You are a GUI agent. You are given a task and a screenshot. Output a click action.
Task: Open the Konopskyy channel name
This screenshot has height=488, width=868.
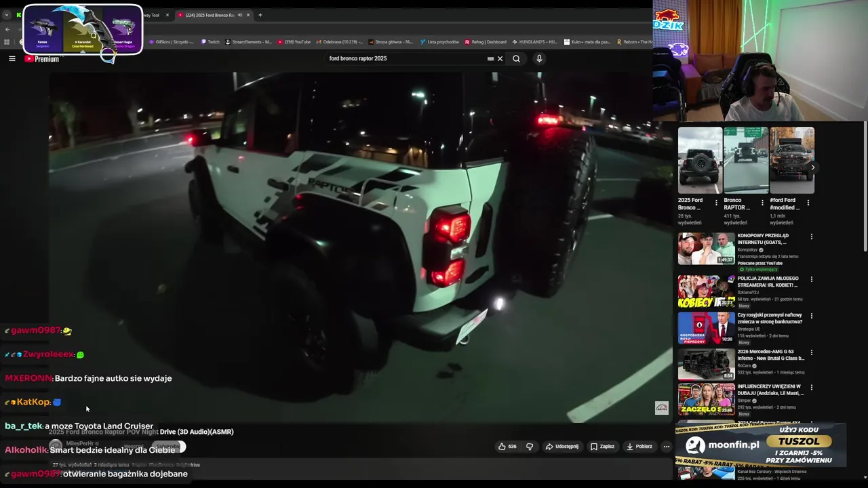pos(748,250)
